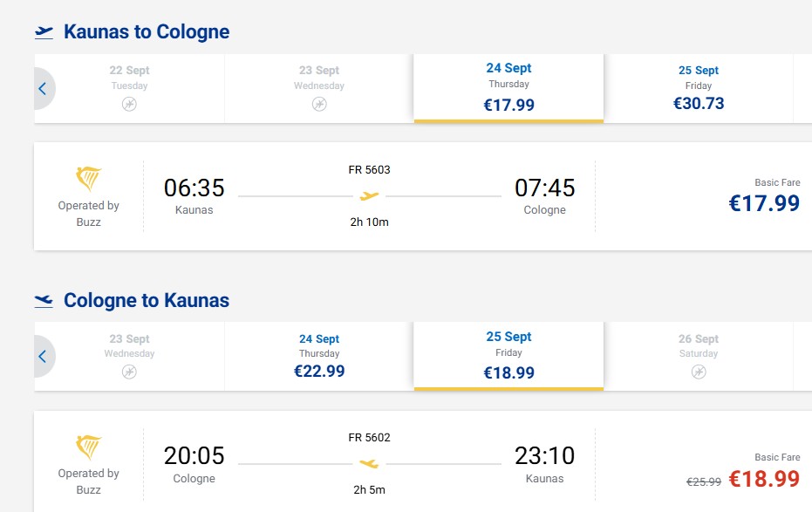Click the yellow plane icon under FR 5602

tap(369, 464)
